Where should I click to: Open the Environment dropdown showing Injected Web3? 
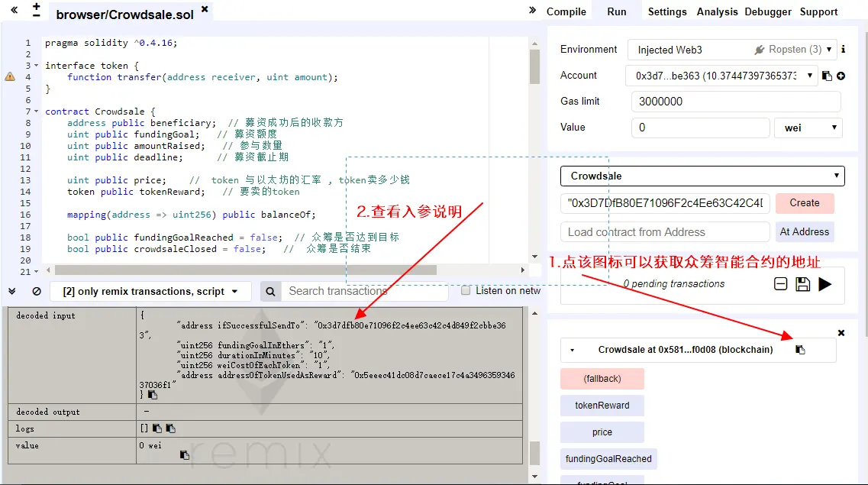(x=732, y=50)
